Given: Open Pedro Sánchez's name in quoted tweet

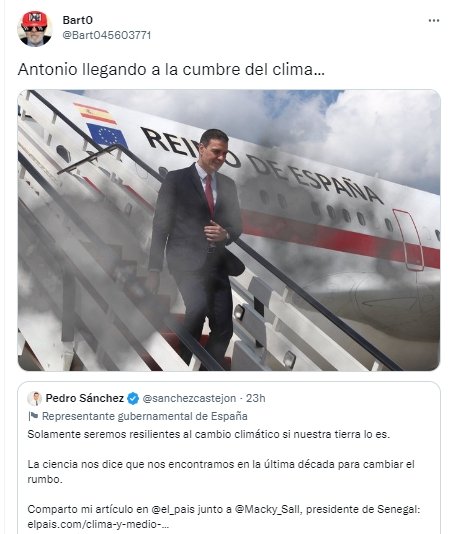Looking at the screenshot, I should click(x=84, y=398).
